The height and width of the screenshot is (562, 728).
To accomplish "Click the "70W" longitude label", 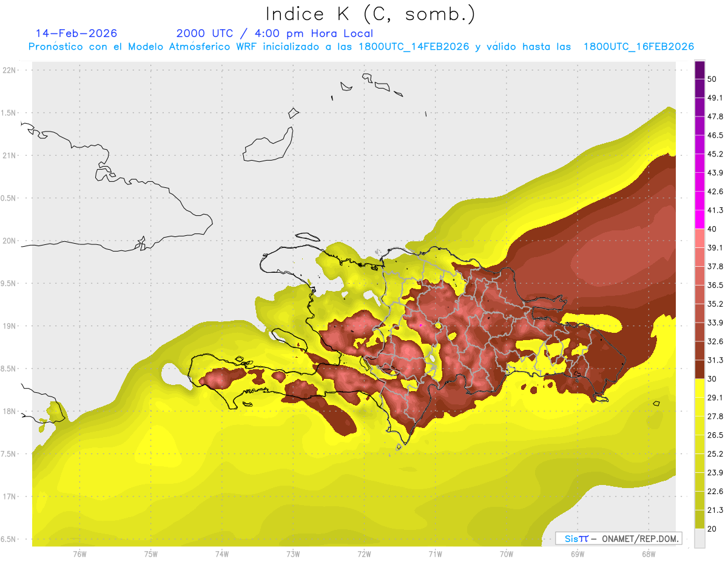I will (x=506, y=554).
